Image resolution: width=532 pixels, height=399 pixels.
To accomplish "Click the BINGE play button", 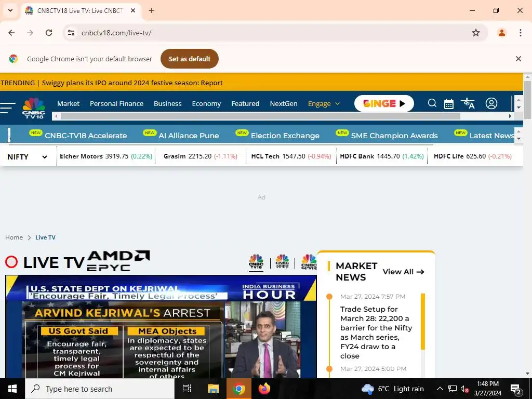I will (384, 103).
